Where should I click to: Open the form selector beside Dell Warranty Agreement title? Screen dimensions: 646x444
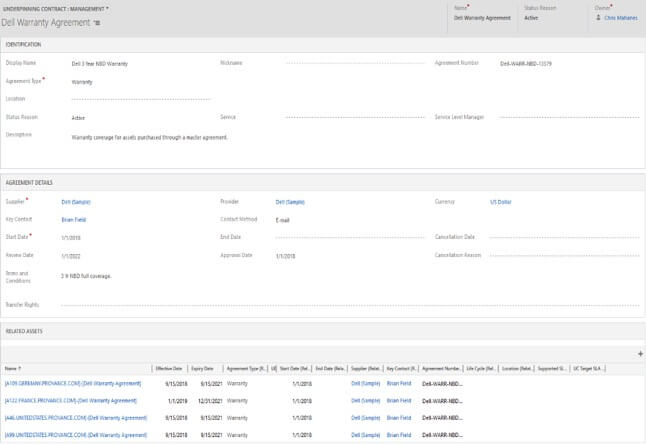coord(97,23)
